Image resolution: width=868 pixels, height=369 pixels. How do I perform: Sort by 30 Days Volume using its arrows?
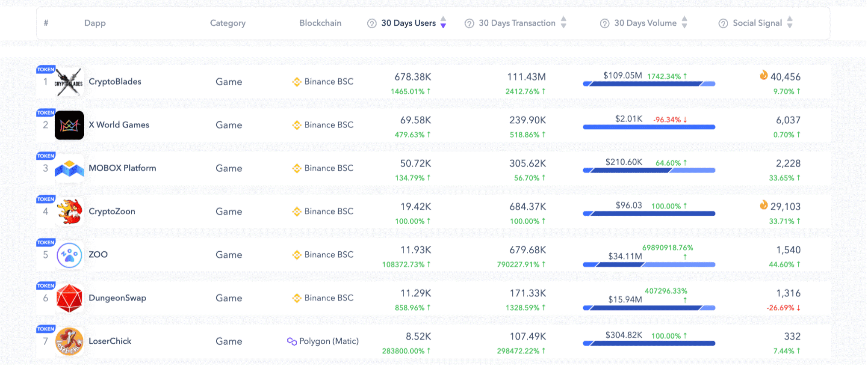point(685,22)
